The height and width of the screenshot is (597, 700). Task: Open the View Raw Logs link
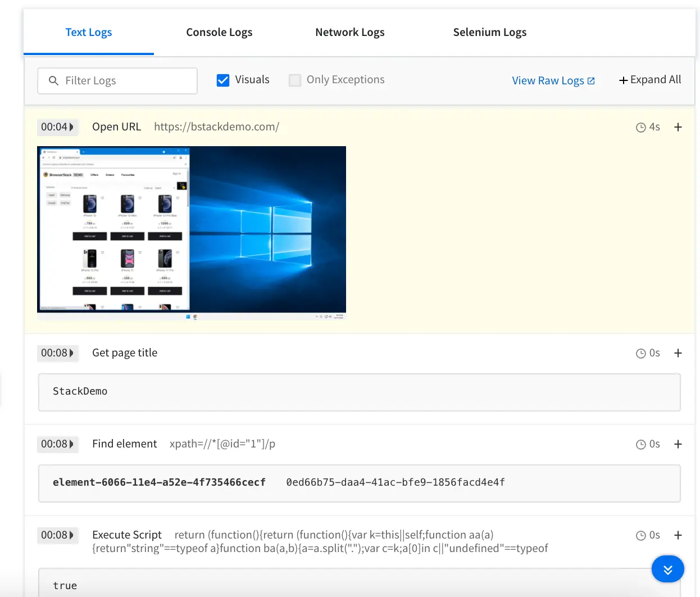coord(548,81)
